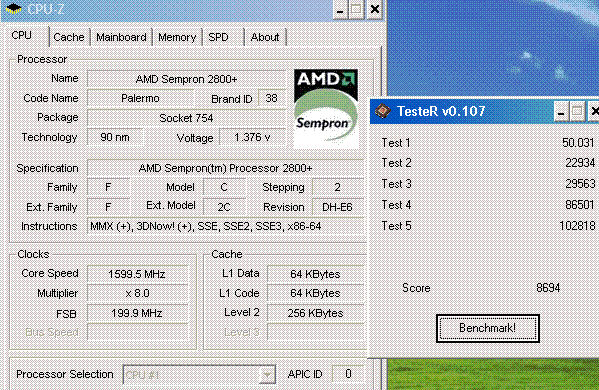Image resolution: width=599 pixels, height=390 pixels.
Task: Click the Score label in TesteR
Action: point(416,288)
